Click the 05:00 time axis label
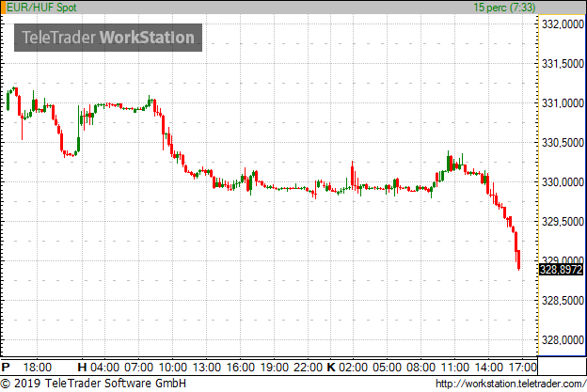 point(387,368)
